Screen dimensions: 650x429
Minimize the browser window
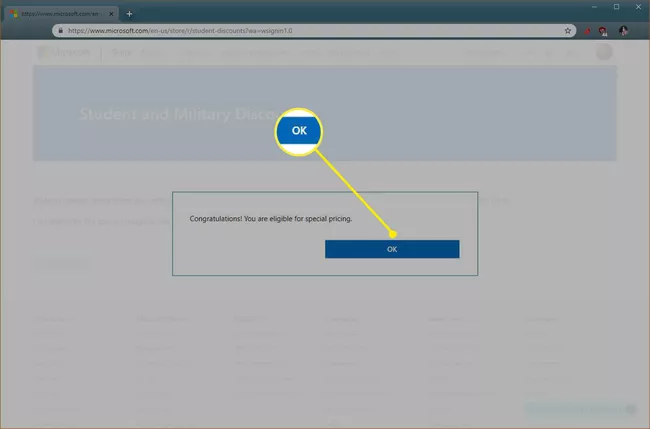click(596, 7)
